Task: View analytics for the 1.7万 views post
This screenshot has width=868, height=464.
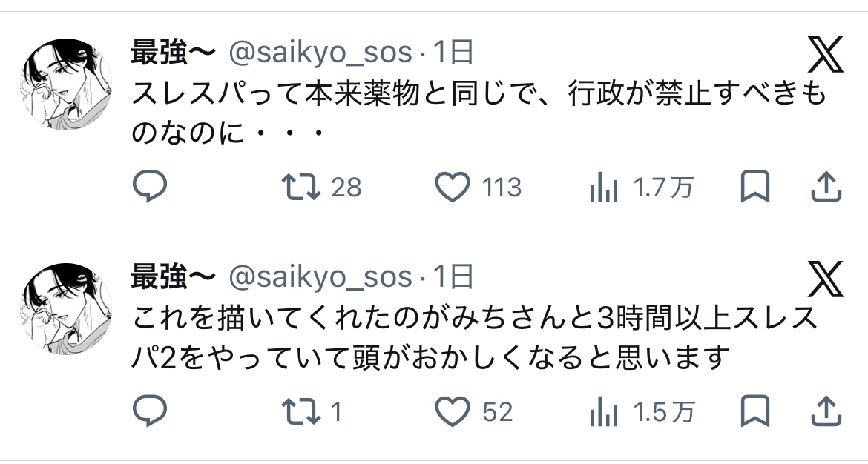Action: pos(604,188)
